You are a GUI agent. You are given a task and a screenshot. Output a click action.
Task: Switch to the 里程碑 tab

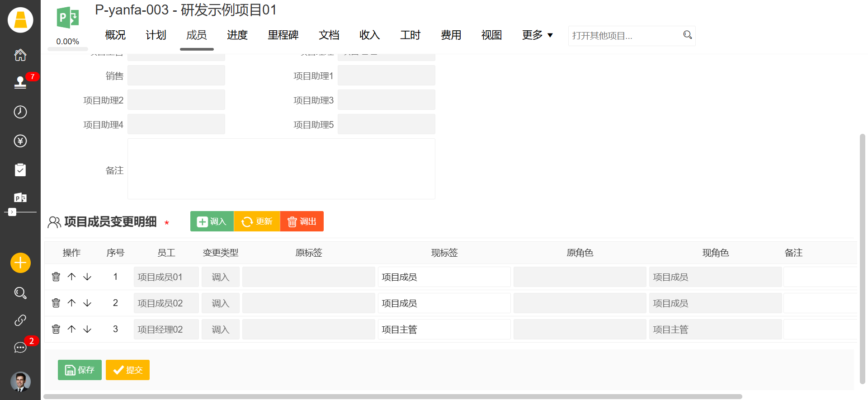pyautogui.click(x=283, y=35)
